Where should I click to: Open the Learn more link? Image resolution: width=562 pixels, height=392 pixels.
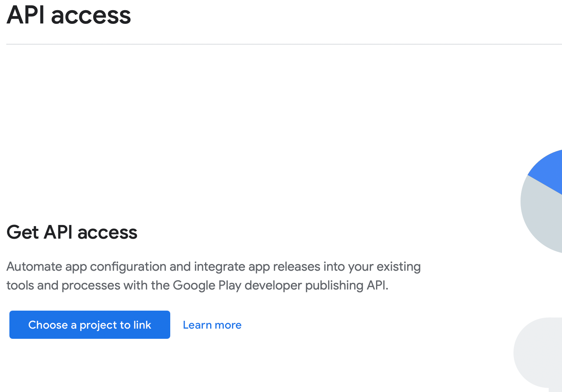pos(212,325)
